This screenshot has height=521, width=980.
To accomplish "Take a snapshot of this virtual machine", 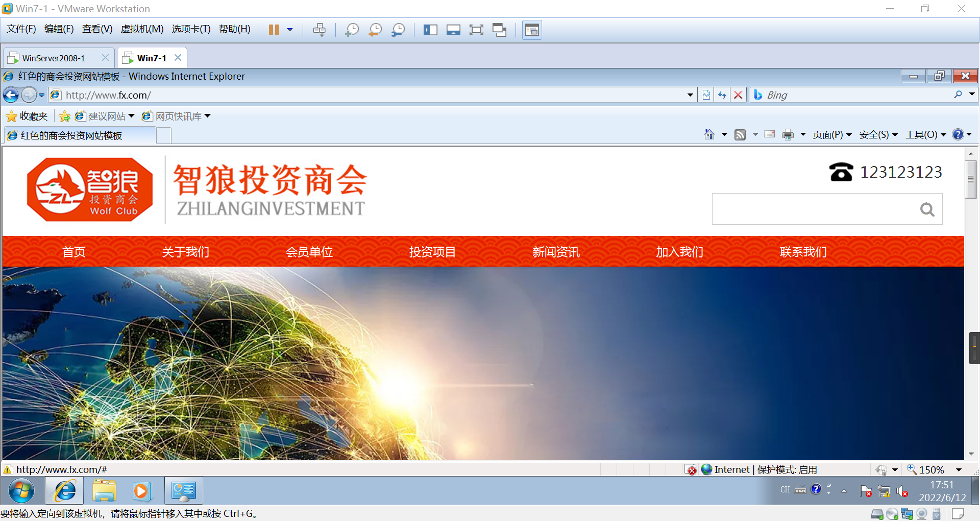I will click(352, 30).
